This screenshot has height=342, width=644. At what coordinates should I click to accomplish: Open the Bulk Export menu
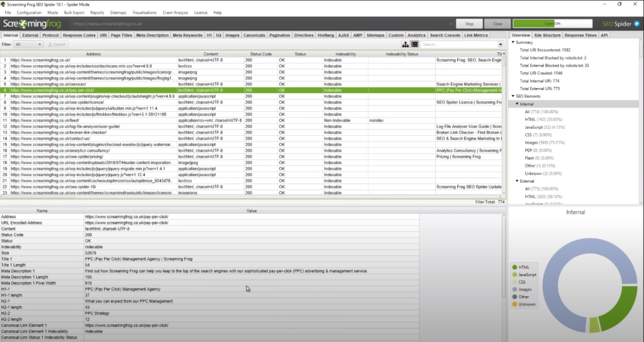[74, 13]
